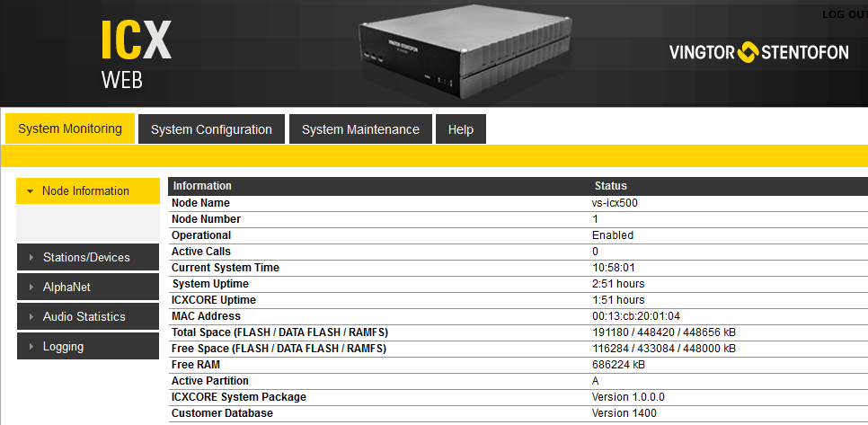This screenshot has height=425, width=868.
Task: Switch to the System Maintenance tab
Action: [x=360, y=129]
